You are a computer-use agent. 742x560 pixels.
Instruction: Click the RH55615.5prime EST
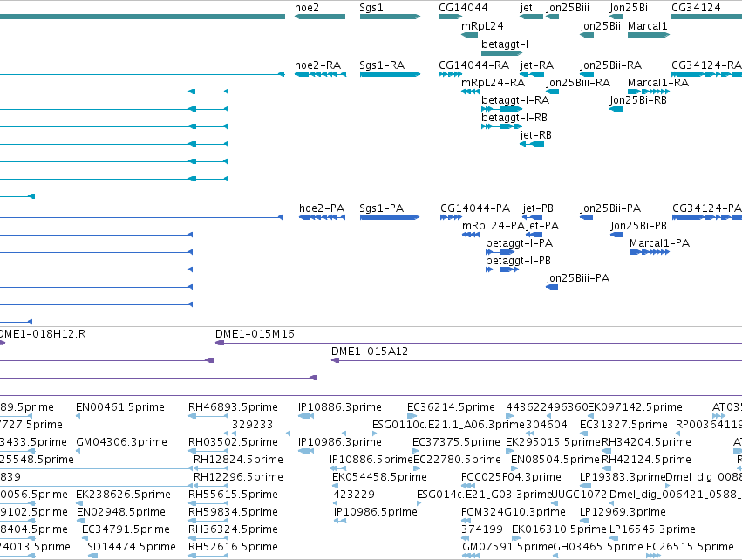(x=208, y=503)
